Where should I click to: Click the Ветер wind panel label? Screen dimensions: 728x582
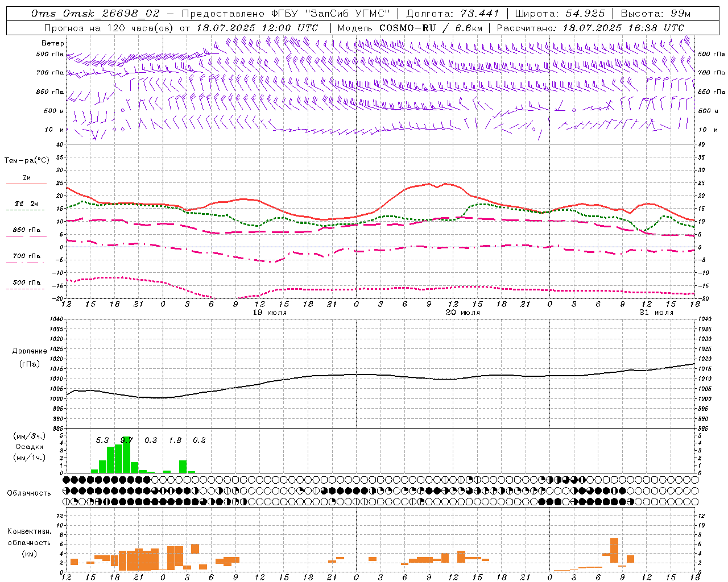pos(53,43)
